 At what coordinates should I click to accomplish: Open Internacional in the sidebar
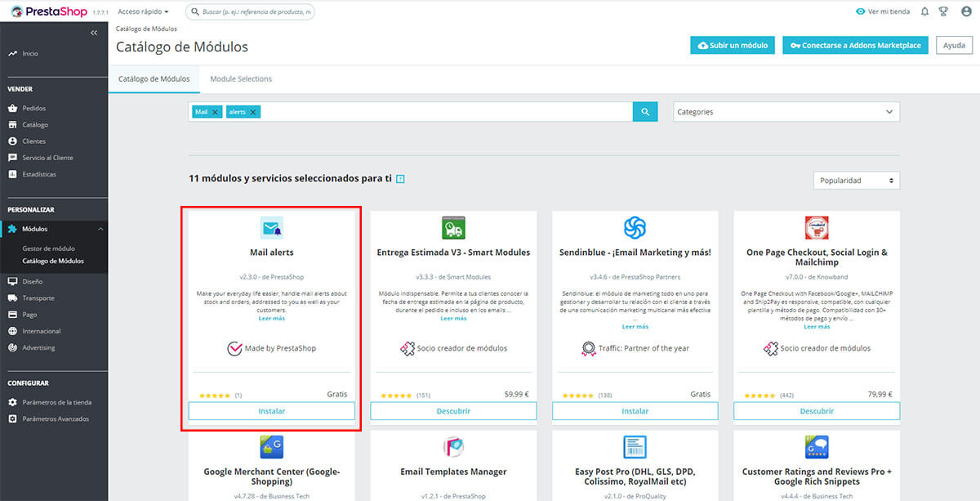click(x=42, y=331)
